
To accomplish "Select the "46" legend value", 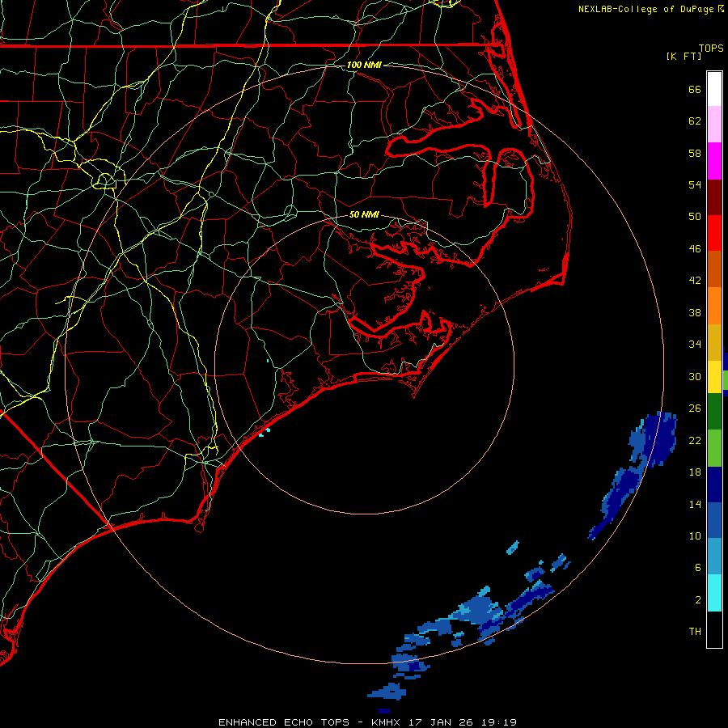I will pyautogui.click(x=695, y=249).
